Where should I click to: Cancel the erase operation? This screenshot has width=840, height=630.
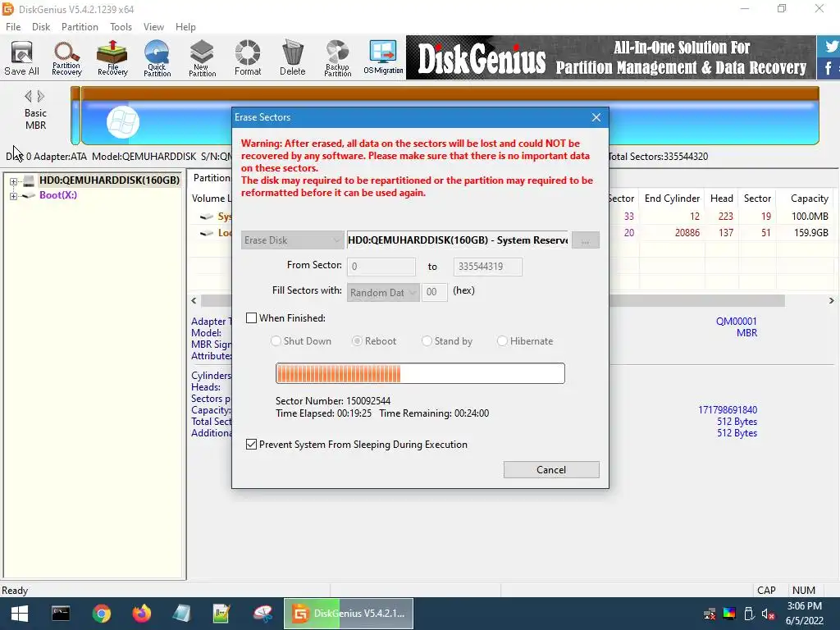(x=551, y=470)
